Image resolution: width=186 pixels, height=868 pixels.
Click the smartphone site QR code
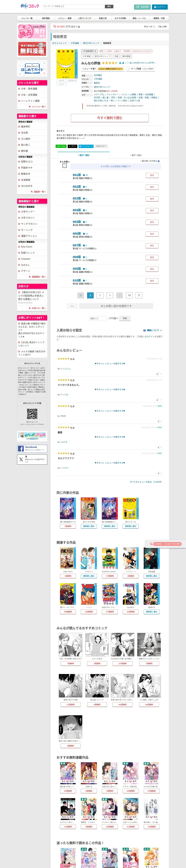click(32, 414)
